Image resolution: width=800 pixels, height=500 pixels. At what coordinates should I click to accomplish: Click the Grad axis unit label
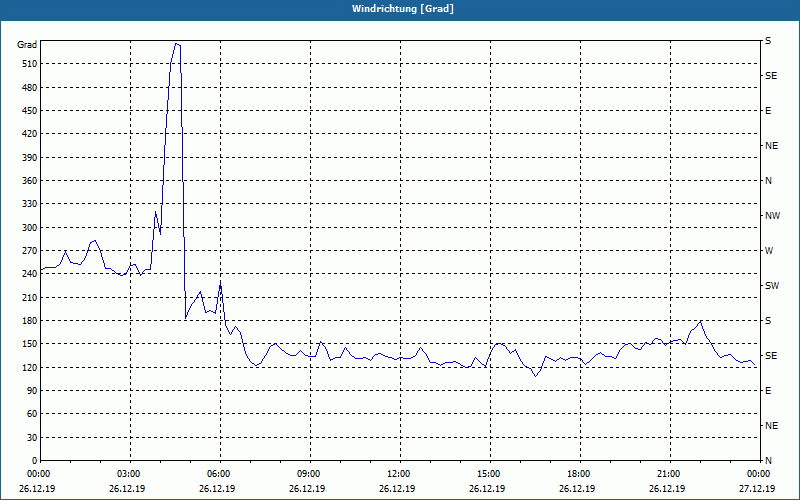click(27, 45)
